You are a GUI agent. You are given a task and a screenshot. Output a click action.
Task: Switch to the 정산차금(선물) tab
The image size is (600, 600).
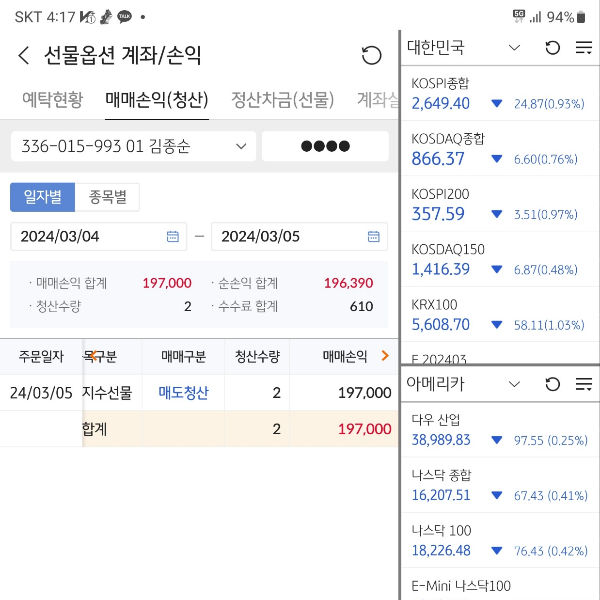click(282, 99)
